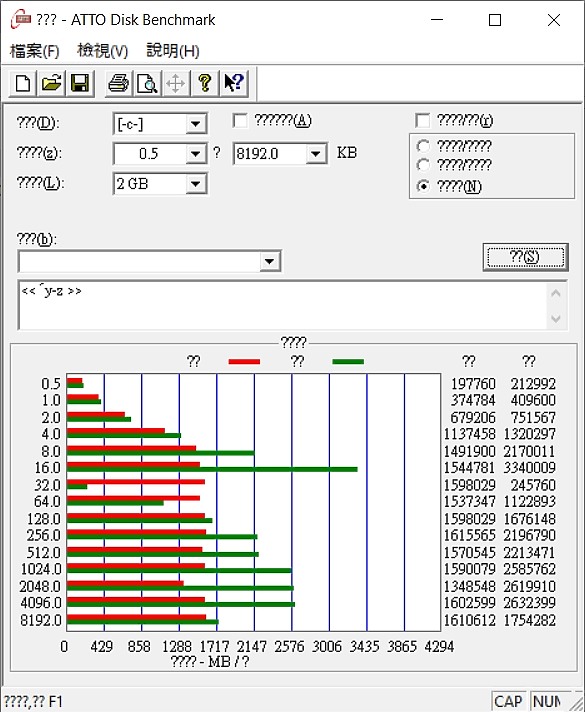Open About via yellow question mark icon
Viewport: 585px width, 712px height.
(x=205, y=84)
